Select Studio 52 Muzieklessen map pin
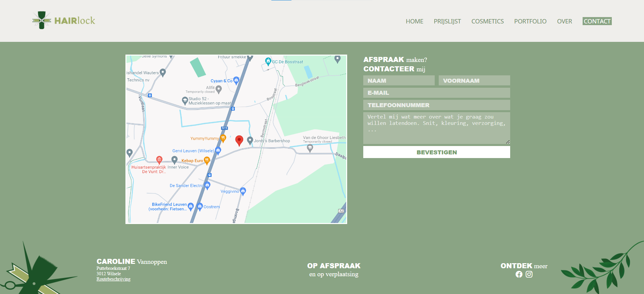This screenshot has width=644, height=294. 185,100
